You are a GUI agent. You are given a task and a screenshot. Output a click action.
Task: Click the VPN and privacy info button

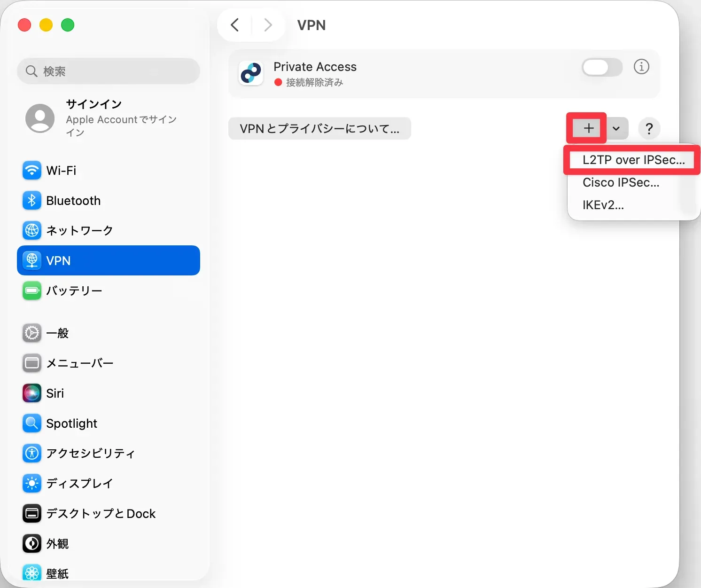[319, 128]
